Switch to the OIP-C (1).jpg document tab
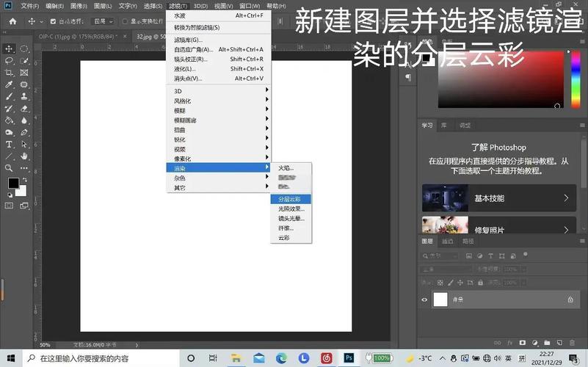Screen dimensions: 588x367 [79, 37]
